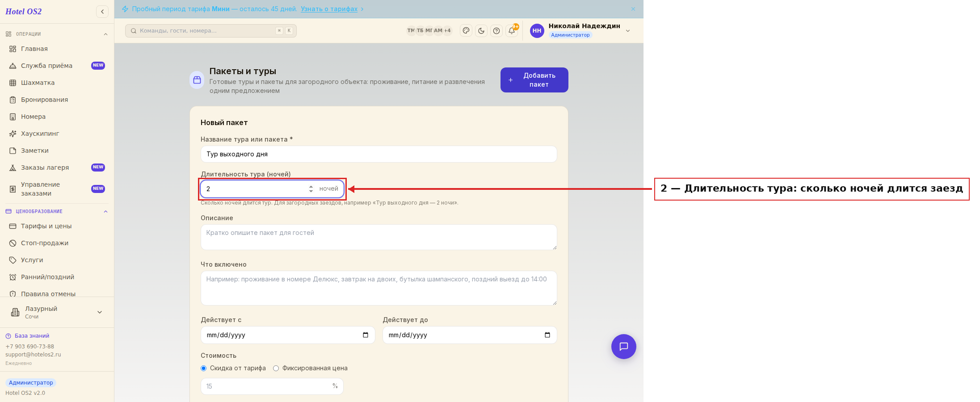The height and width of the screenshot is (402, 980).
Task: Open notifications bell icon
Action: click(512, 31)
